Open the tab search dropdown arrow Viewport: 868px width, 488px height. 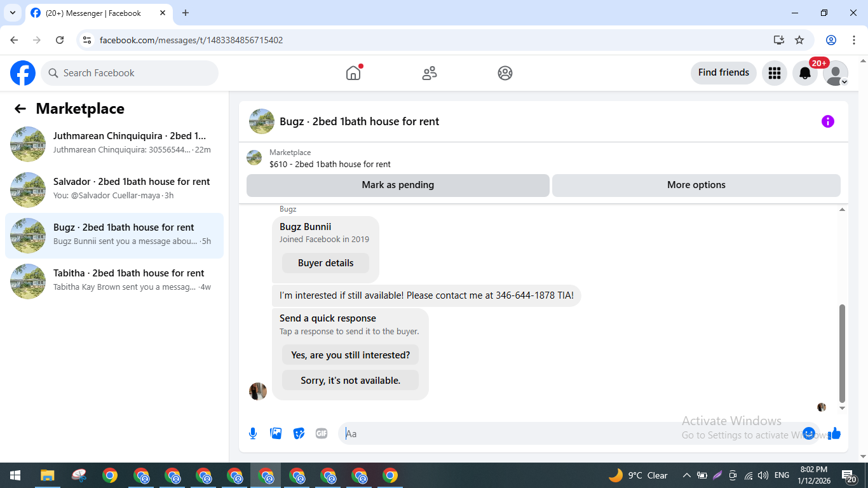click(12, 13)
